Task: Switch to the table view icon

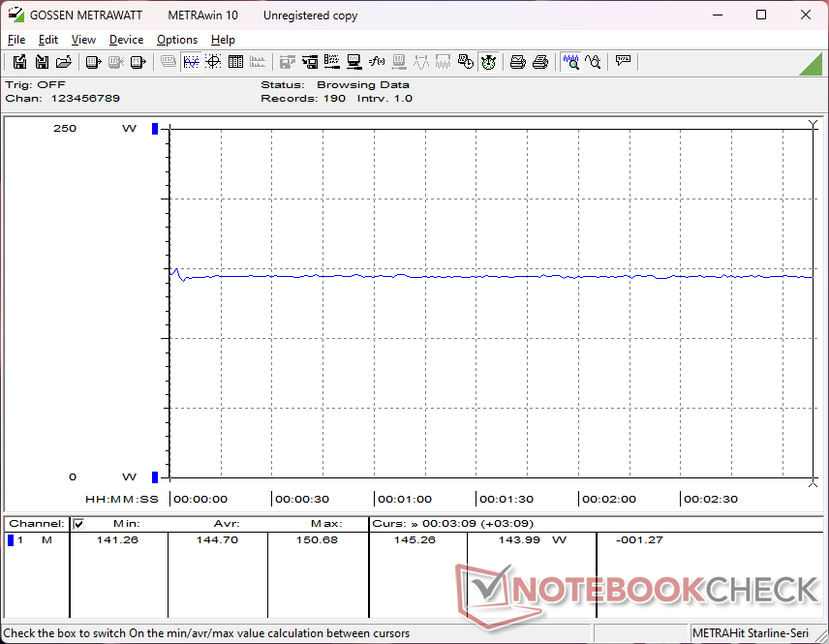Action: point(235,62)
